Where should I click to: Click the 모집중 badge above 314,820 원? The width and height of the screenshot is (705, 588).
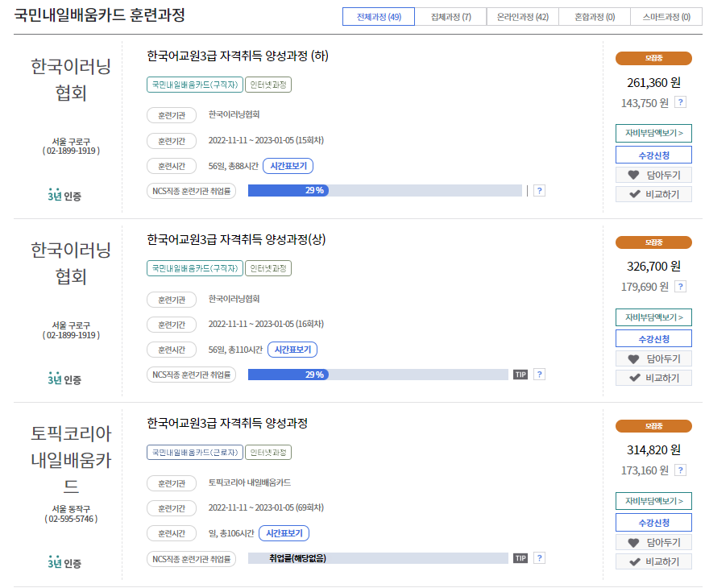653,426
